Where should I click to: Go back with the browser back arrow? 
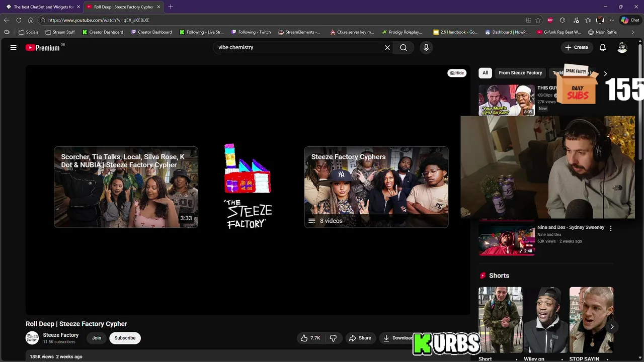(7, 20)
